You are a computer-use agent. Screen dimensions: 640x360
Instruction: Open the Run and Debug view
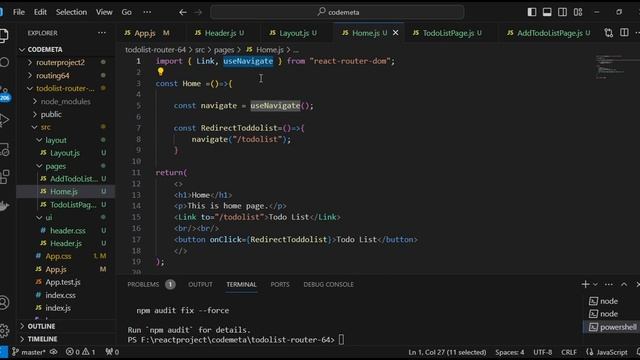pos(4,120)
